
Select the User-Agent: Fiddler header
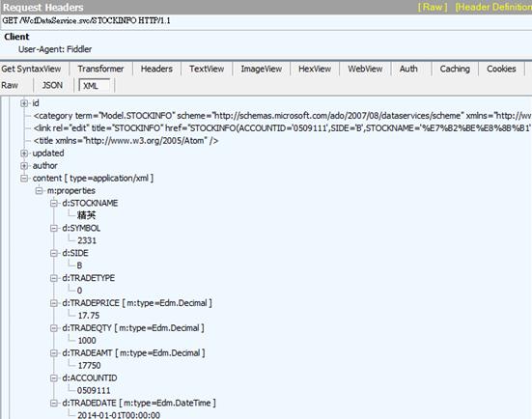click(x=55, y=49)
